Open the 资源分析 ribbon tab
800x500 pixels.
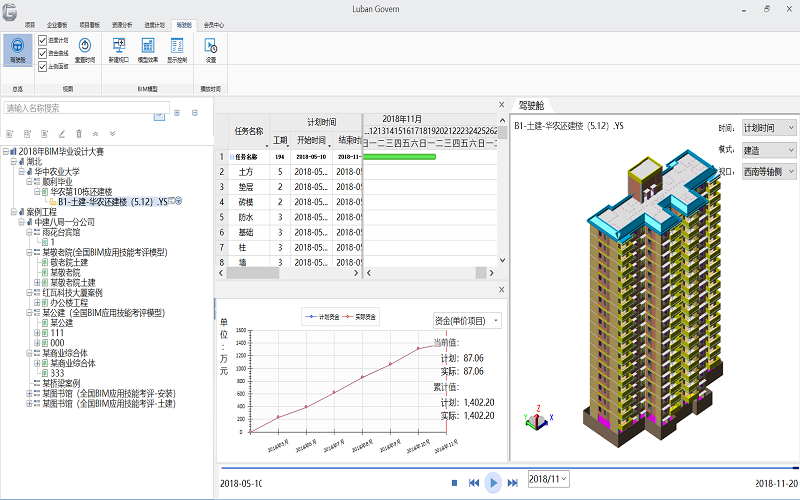click(x=122, y=25)
